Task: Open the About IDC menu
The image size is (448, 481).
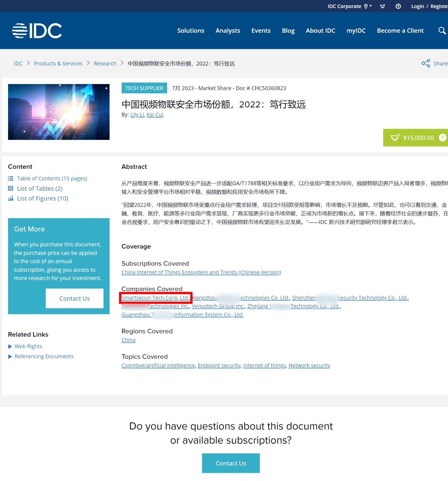Action: [x=320, y=31]
